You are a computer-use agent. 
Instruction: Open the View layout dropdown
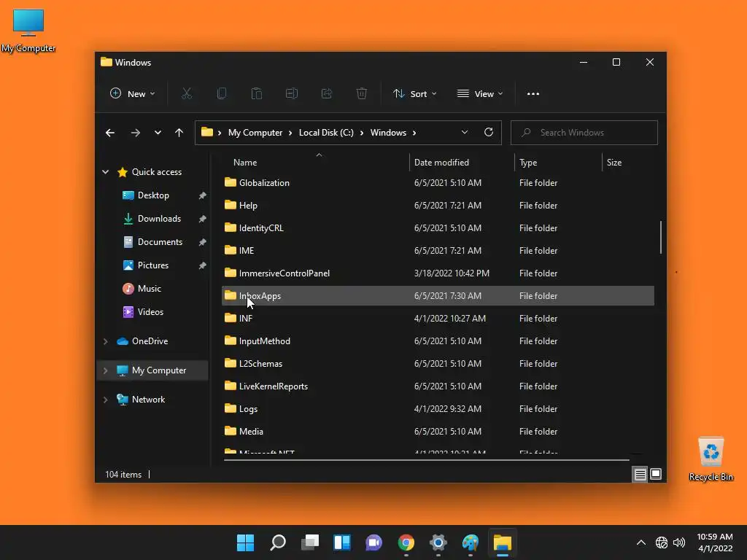[480, 94]
